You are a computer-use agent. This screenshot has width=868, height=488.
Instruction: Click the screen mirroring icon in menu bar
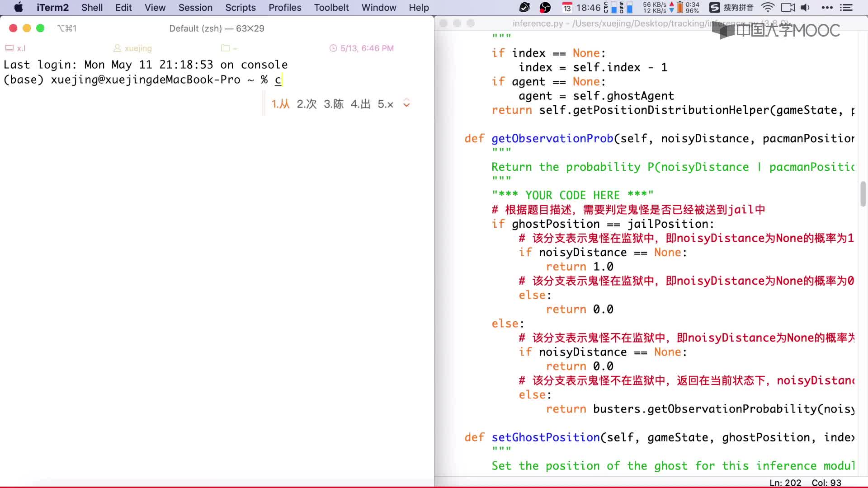point(788,7)
